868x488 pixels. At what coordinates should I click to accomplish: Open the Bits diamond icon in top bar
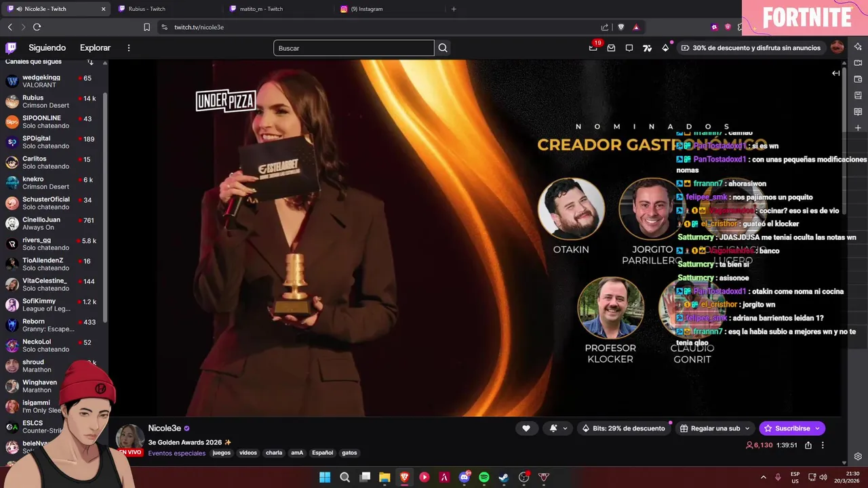point(665,48)
